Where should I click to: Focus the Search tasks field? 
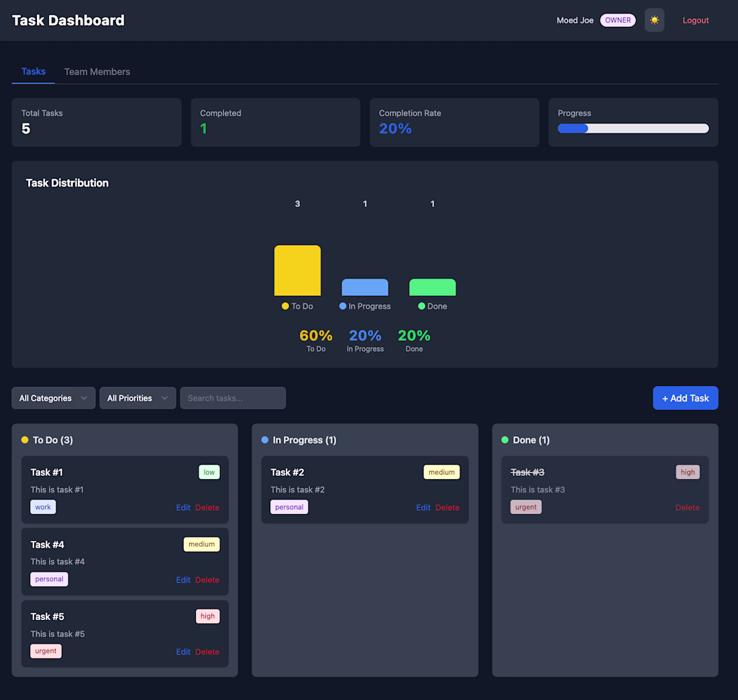click(233, 398)
